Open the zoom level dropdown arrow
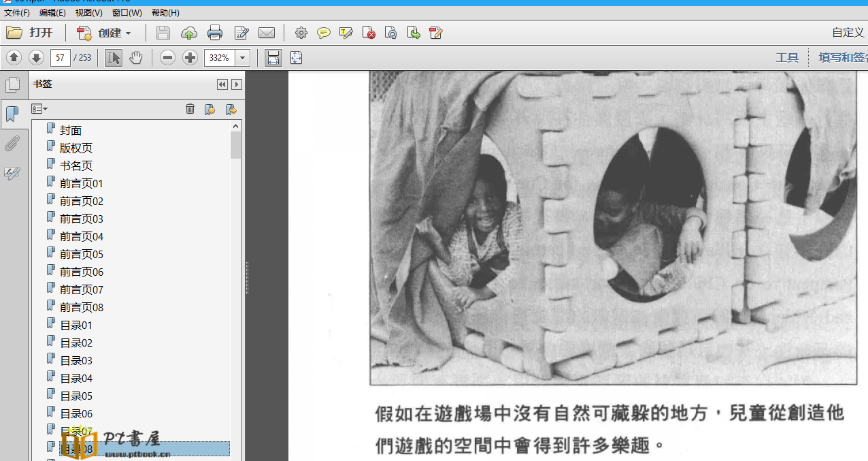This screenshot has width=868, height=461. [x=243, y=58]
